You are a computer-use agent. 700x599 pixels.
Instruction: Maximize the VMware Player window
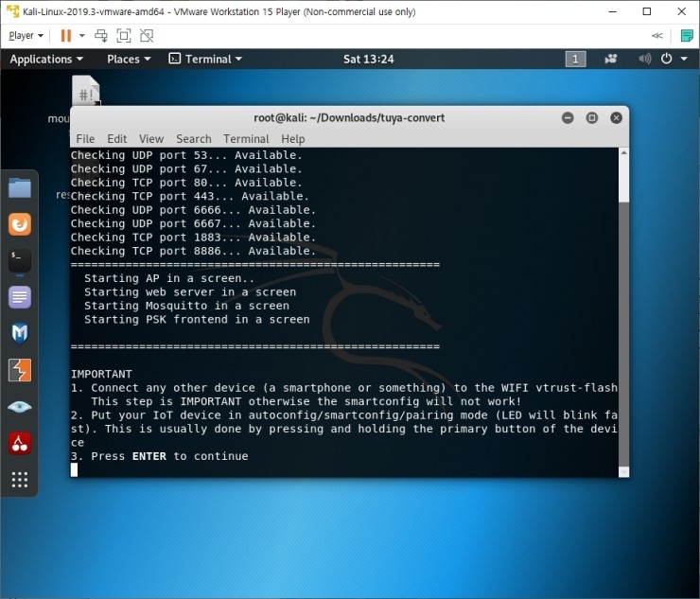647,11
